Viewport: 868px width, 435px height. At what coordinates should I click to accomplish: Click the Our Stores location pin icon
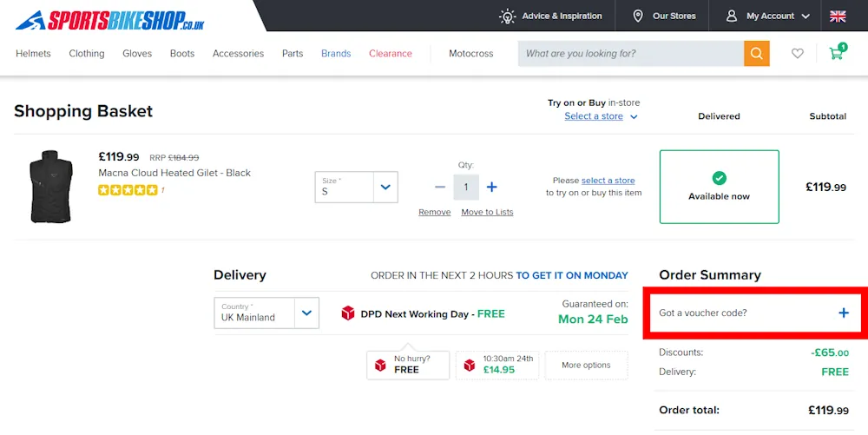tap(638, 16)
